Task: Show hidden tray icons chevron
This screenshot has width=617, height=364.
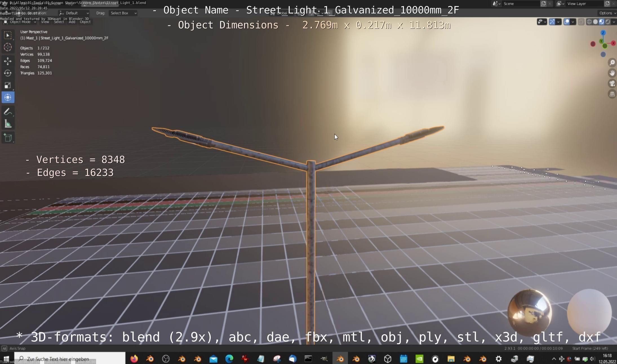Action: tap(554, 359)
